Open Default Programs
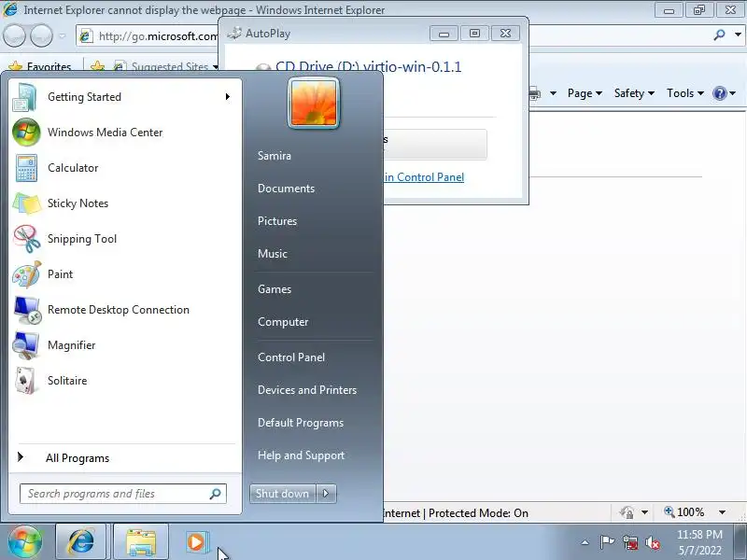Image resolution: width=747 pixels, height=560 pixels. pyautogui.click(x=301, y=423)
